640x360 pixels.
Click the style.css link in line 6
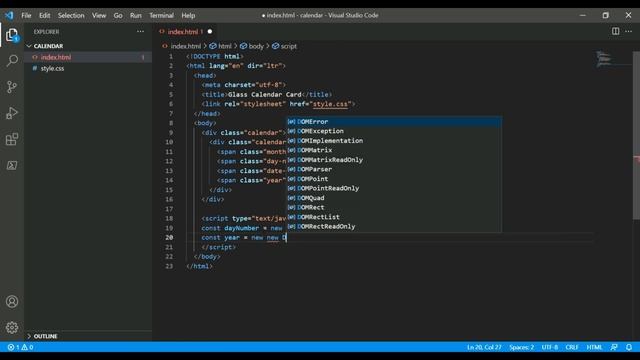click(x=330, y=104)
